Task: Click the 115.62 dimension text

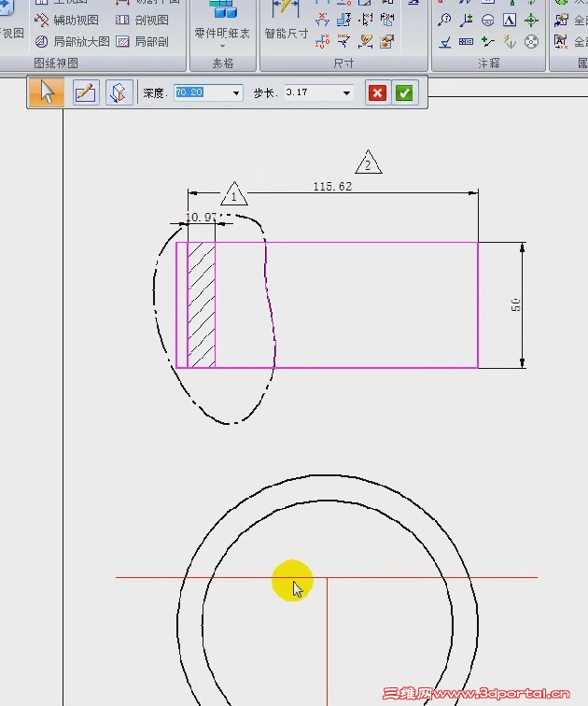Action: pyautogui.click(x=332, y=187)
